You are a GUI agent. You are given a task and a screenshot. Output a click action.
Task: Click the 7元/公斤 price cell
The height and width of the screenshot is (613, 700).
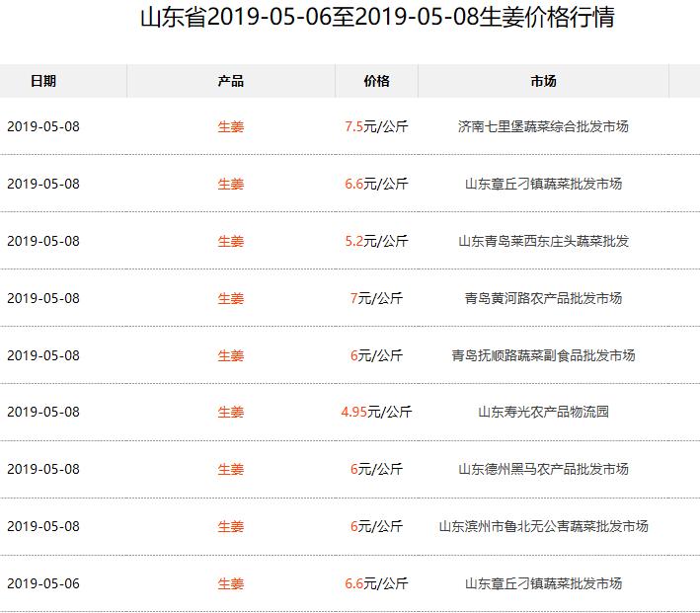point(376,298)
